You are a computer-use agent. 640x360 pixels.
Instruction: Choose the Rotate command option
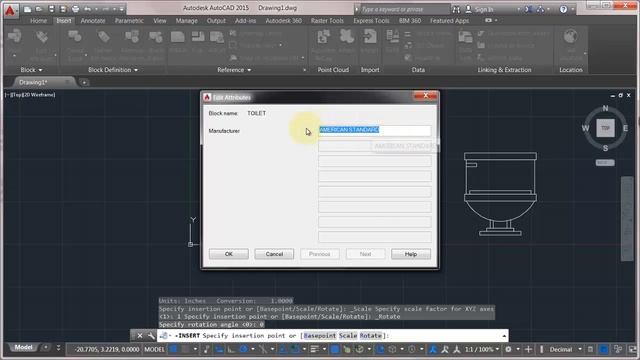tap(371, 336)
